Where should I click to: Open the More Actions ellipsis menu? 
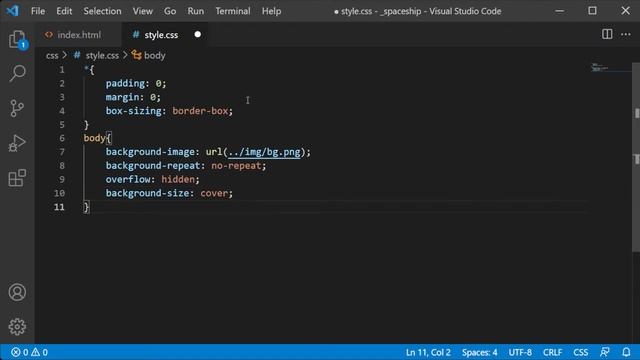pyautogui.click(x=626, y=34)
